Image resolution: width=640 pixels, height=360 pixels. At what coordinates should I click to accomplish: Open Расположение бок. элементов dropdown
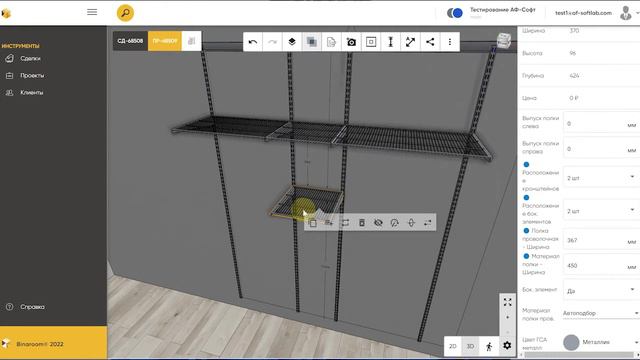point(601,211)
